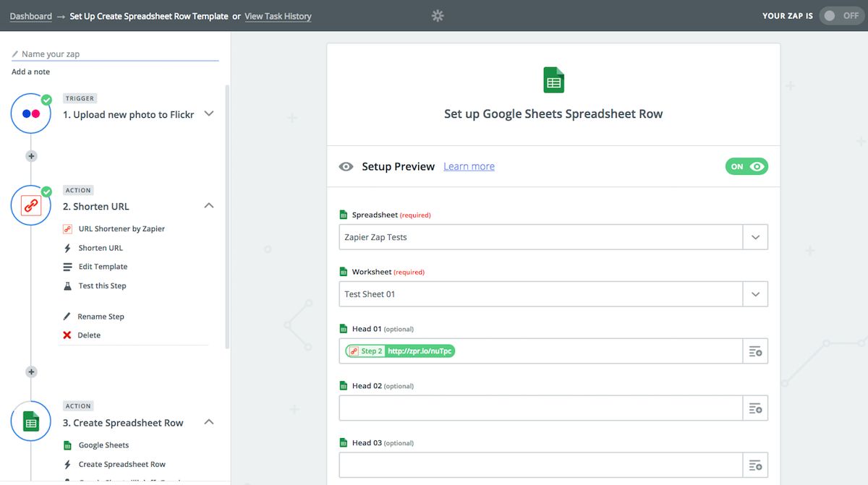Expand the Upload new photo to Flickr step

pyautogui.click(x=209, y=113)
